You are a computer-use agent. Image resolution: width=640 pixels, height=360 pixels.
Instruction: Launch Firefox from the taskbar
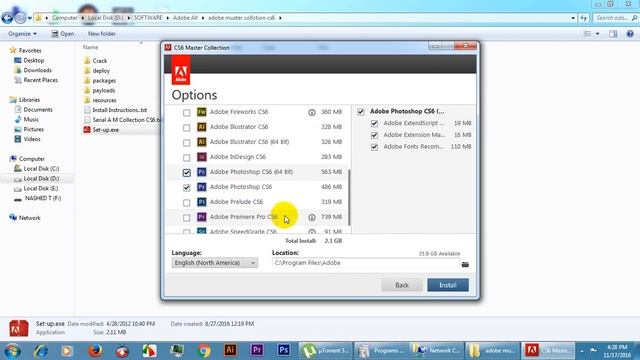(x=95, y=351)
